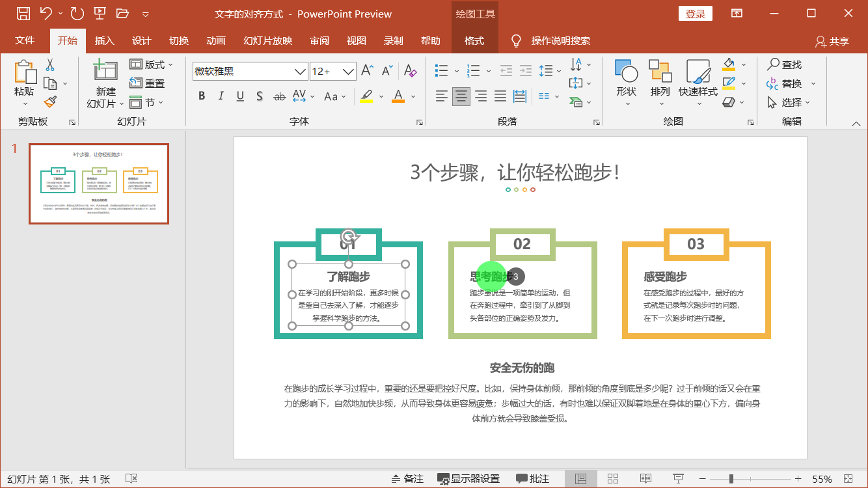The width and height of the screenshot is (868, 488).
Task: Click the Login (登录) button
Action: point(696,14)
